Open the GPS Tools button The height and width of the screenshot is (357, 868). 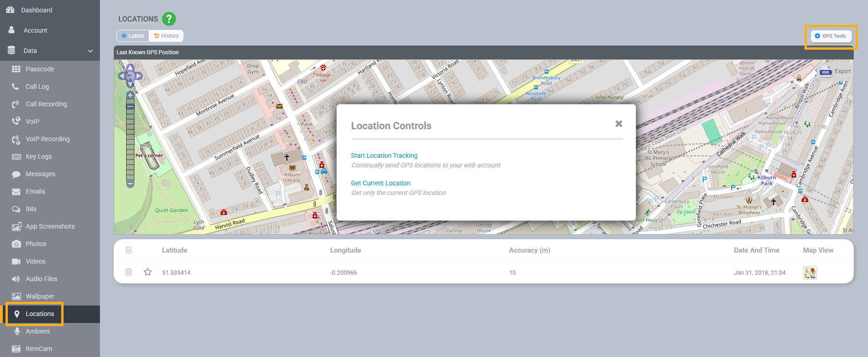831,36
